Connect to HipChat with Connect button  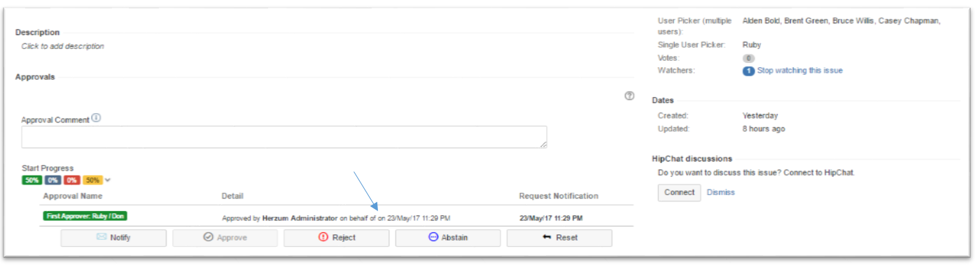tap(679, 192)
